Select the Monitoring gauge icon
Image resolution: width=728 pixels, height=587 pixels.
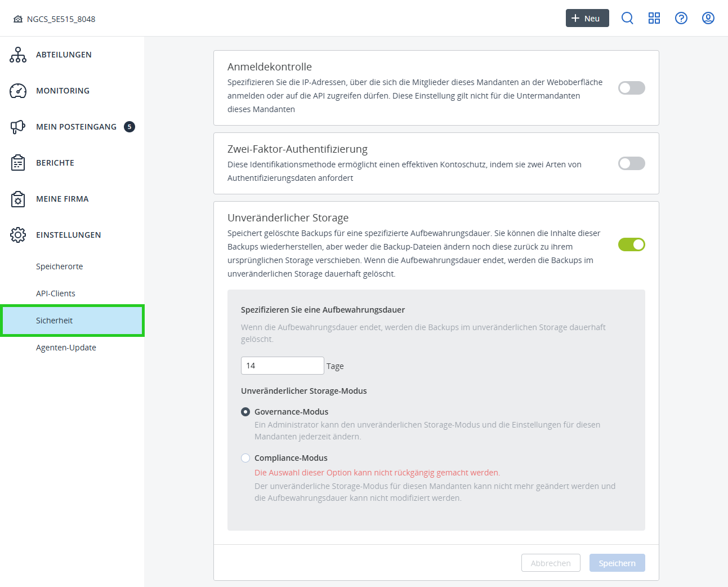tap(17, 90)
